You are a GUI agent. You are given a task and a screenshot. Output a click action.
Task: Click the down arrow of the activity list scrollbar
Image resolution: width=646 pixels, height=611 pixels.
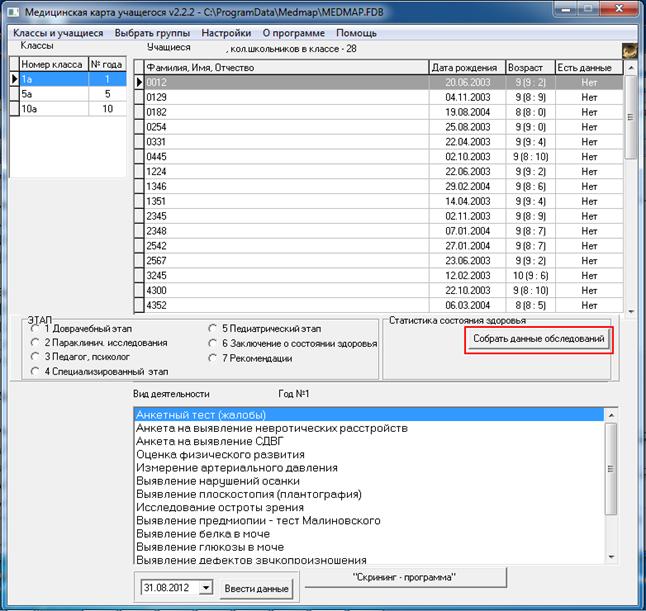coord(610,557)
